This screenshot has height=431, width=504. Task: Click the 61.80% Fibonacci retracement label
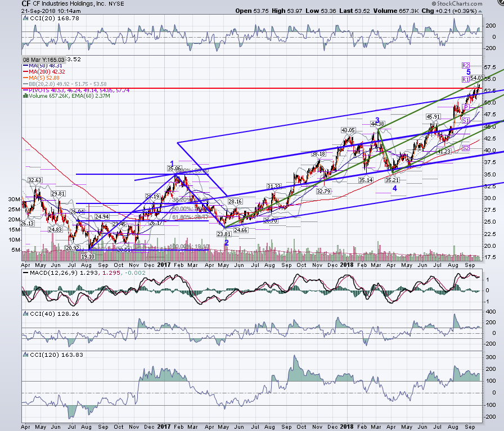[191, 218]
